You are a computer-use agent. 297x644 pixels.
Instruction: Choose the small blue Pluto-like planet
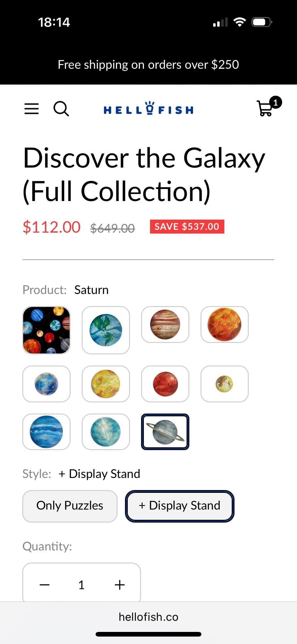pos(46,384)
